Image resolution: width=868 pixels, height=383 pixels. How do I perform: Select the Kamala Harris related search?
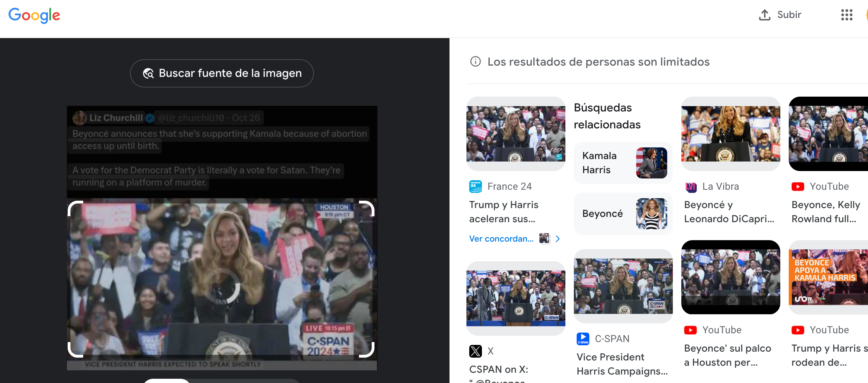click(623, 163)
